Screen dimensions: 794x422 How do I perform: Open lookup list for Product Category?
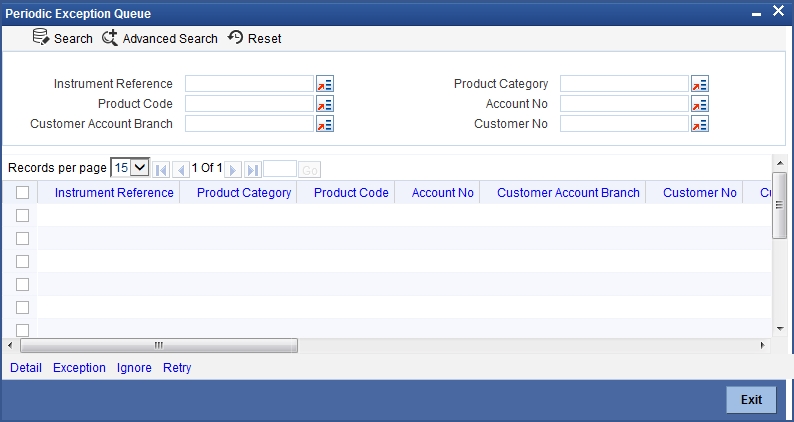(700, 84)
